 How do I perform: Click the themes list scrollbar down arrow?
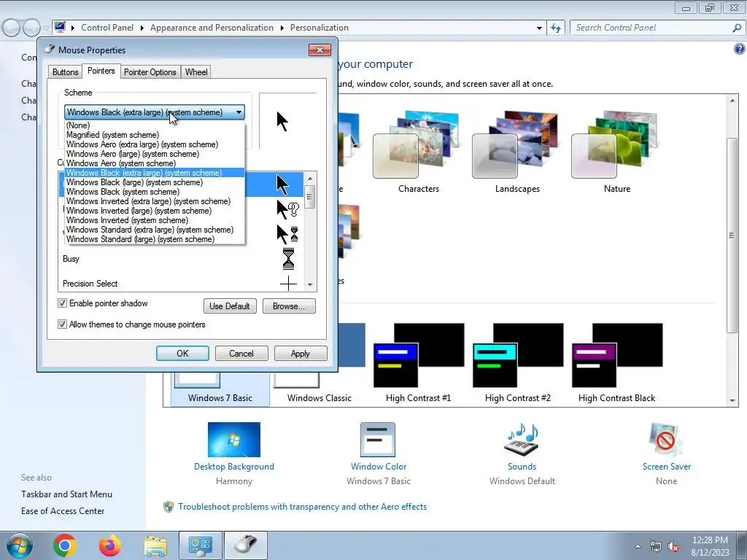point(732,401)
